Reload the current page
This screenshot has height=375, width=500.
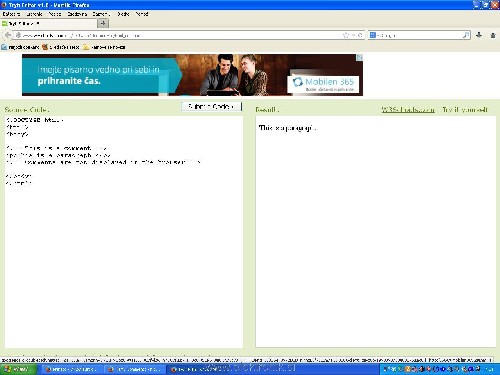[x=360, y=35]
